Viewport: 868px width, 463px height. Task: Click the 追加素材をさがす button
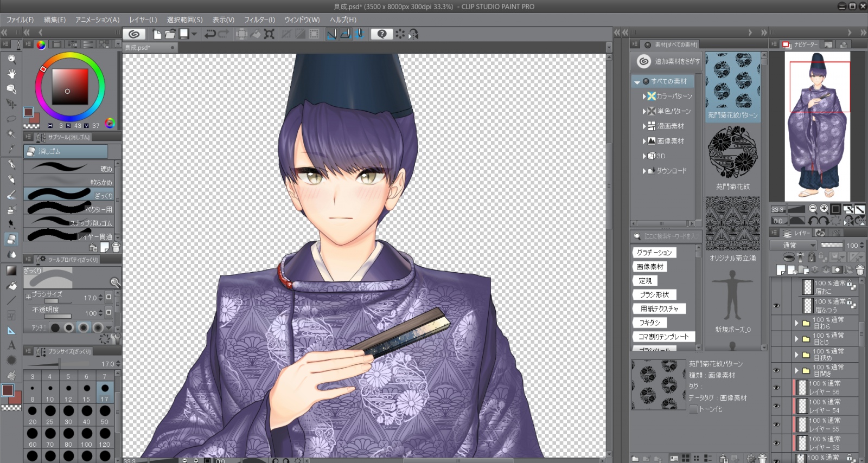pos(668,62)
